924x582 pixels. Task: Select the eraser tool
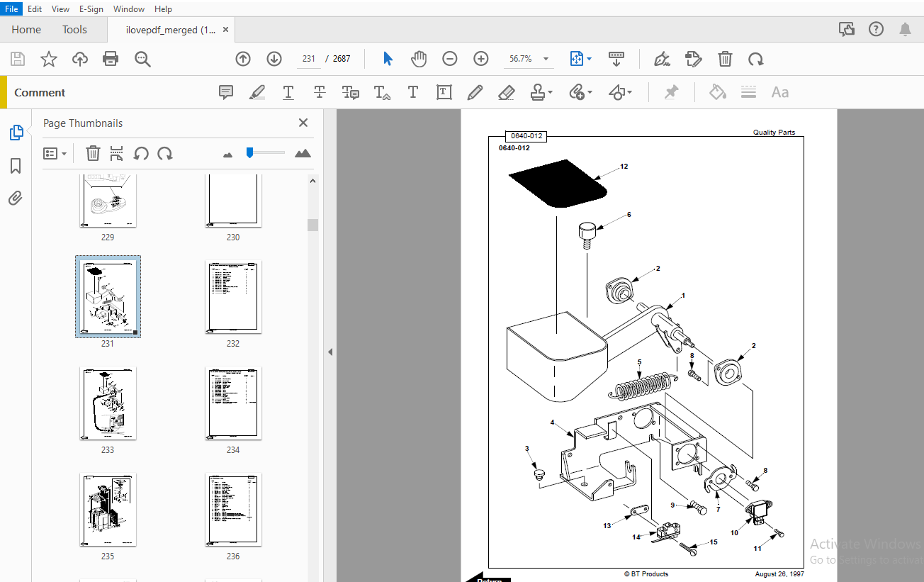click(507, 92)
